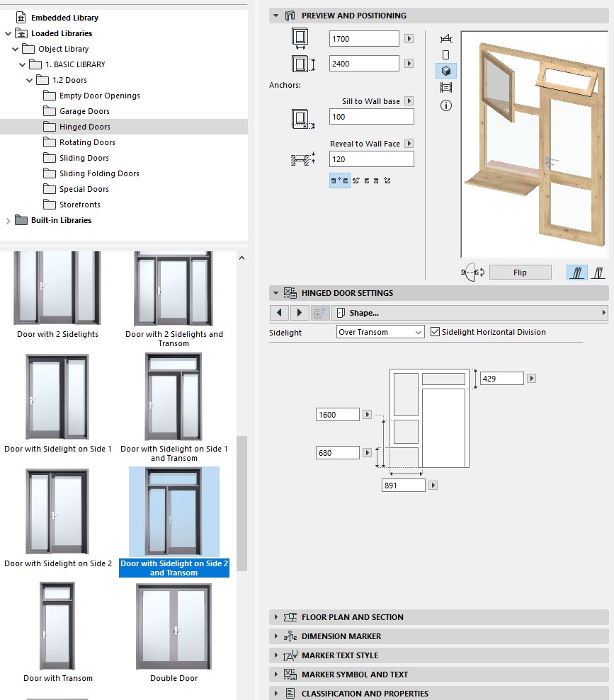Select the Door with 2 Sidelights thumbnail
The height and width of the screenshot is (700, 614).
coord(57,288)
